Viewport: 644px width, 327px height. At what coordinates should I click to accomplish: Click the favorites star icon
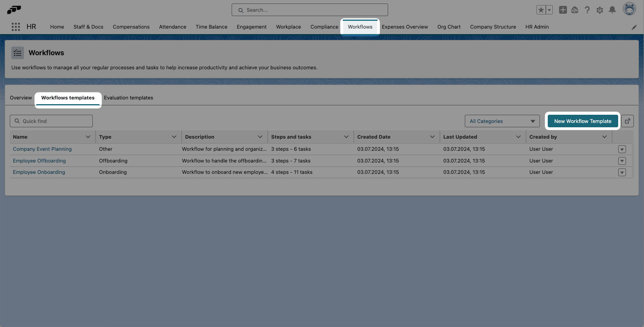541,10
